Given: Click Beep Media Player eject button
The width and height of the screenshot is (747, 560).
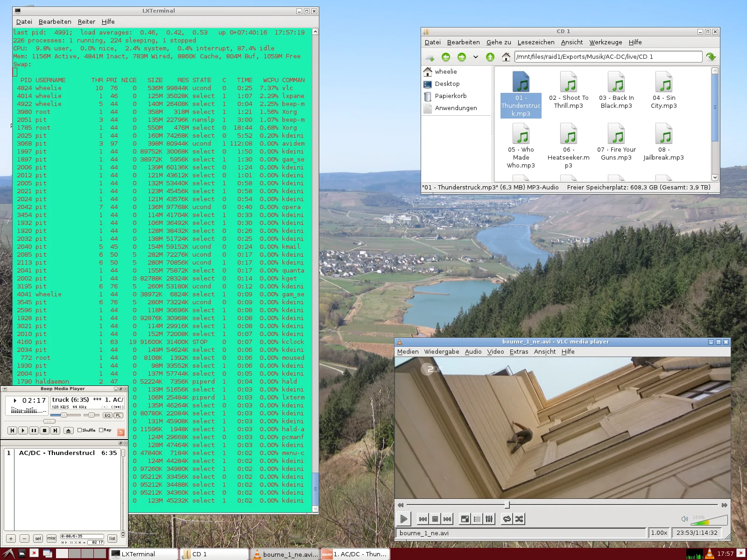Looking at the screenshot, I should (x=68, y=430).
